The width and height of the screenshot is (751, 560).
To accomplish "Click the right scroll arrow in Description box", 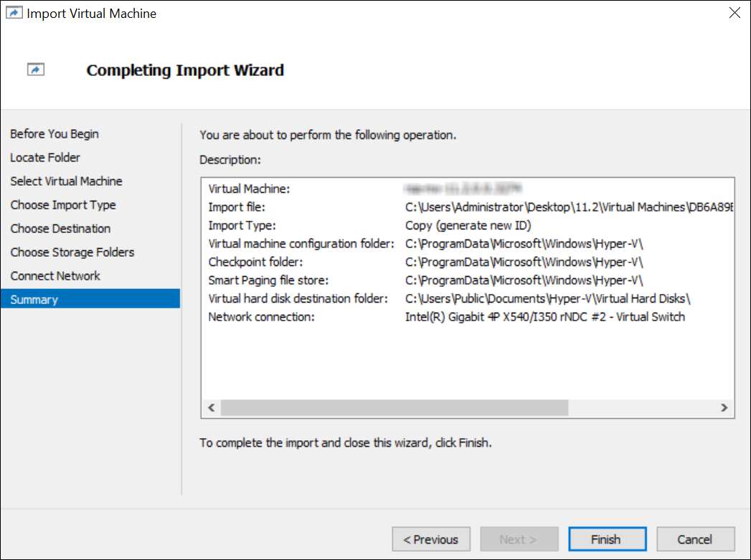I will click(724, 408).
